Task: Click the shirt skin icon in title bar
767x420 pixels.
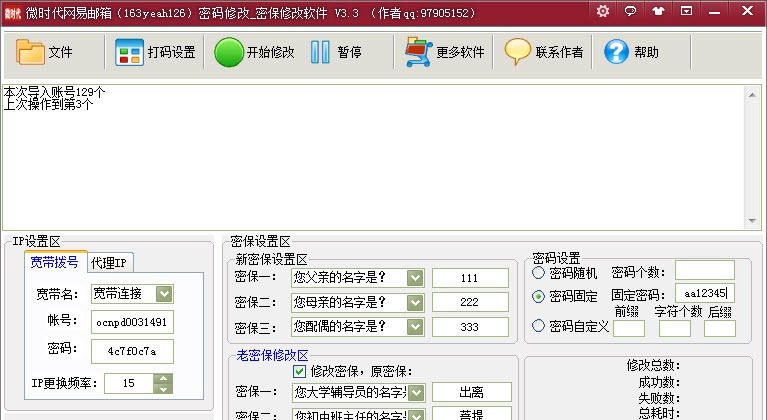Action: click(x=658, y=11)
